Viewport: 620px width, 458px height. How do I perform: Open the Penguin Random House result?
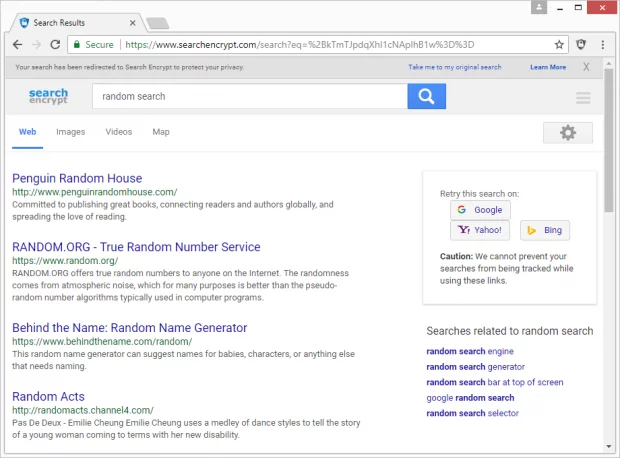77,178
